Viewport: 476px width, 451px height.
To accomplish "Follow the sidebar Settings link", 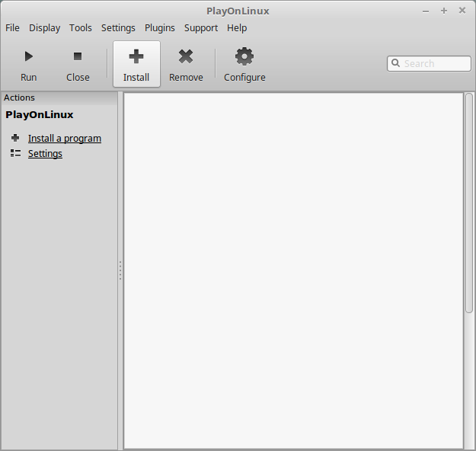I will (x=45, y=154).
